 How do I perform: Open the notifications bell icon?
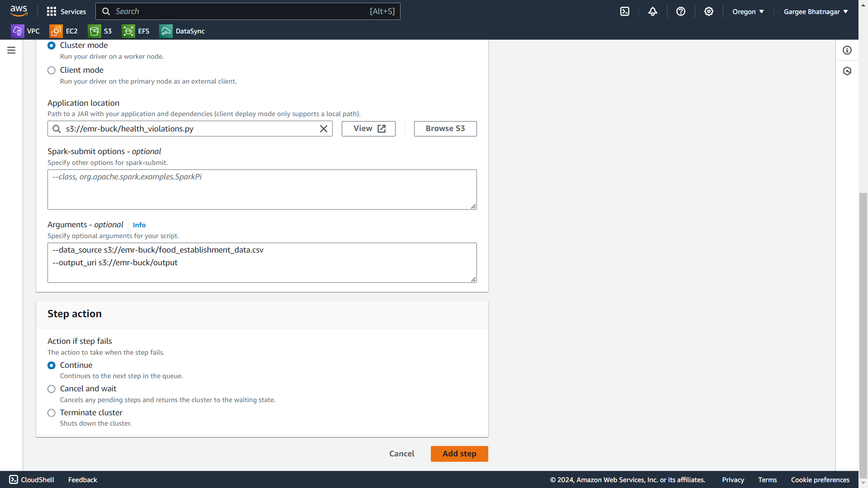[x=653, y=12]
